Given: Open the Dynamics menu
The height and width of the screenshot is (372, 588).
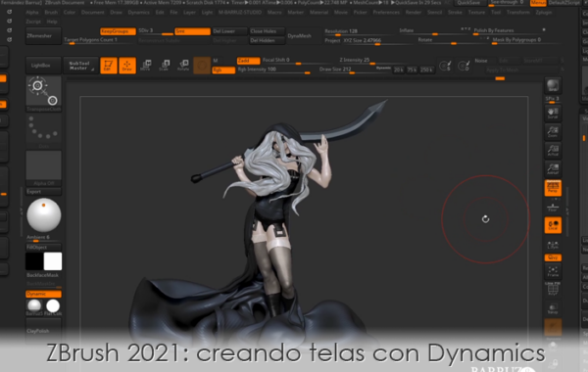Looking at the screenshot, I should point(139,13).
